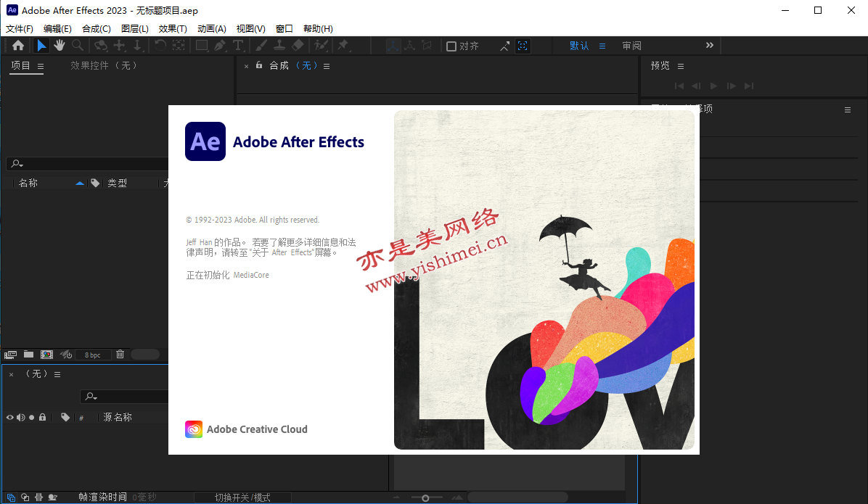
Task: Click the First Frame button in 预览
Action: point(679,86)
